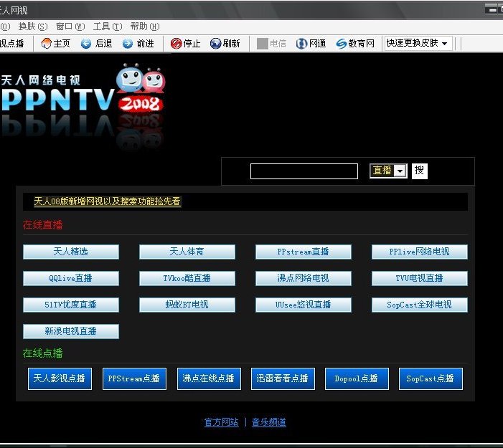The height and width of the screenshot is (448, 503).
Task: Refresh the page using the 刷新 icon
Action: click(x=215, y=43)
